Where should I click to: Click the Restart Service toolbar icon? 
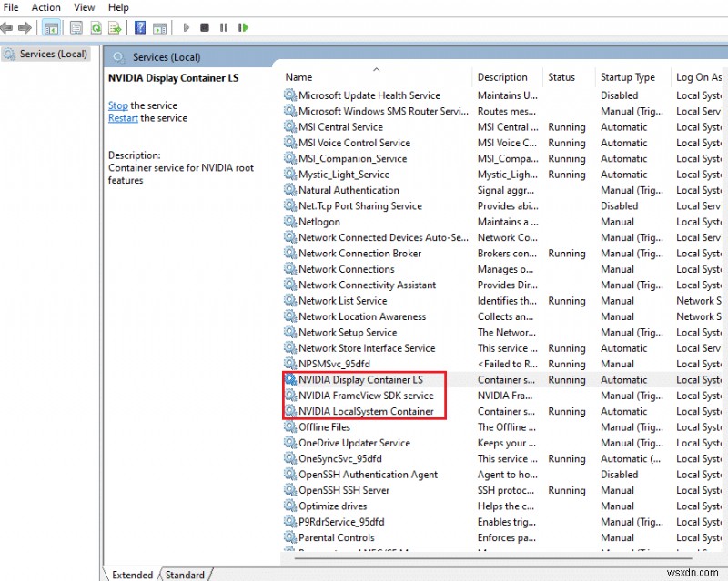pyautogui.click(x=243, y=28)
